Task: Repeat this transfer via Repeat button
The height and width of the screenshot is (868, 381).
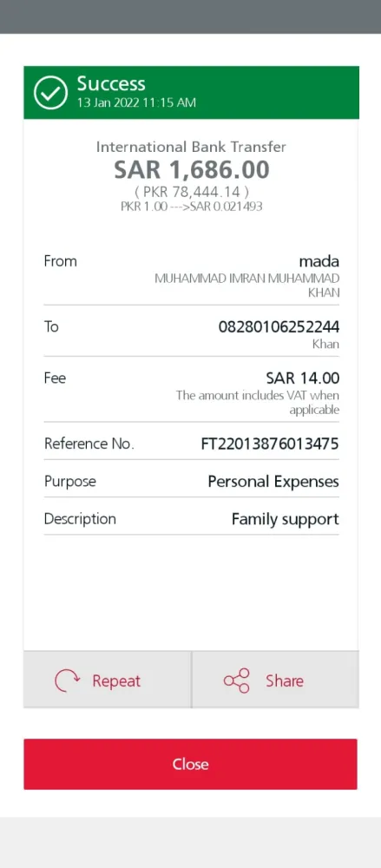Action: pyautogui.click(x=108, y=680)
